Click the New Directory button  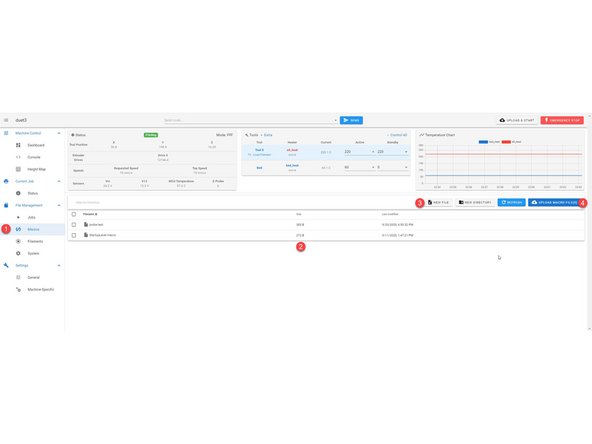pyautogui.click(x=475, y=203)
